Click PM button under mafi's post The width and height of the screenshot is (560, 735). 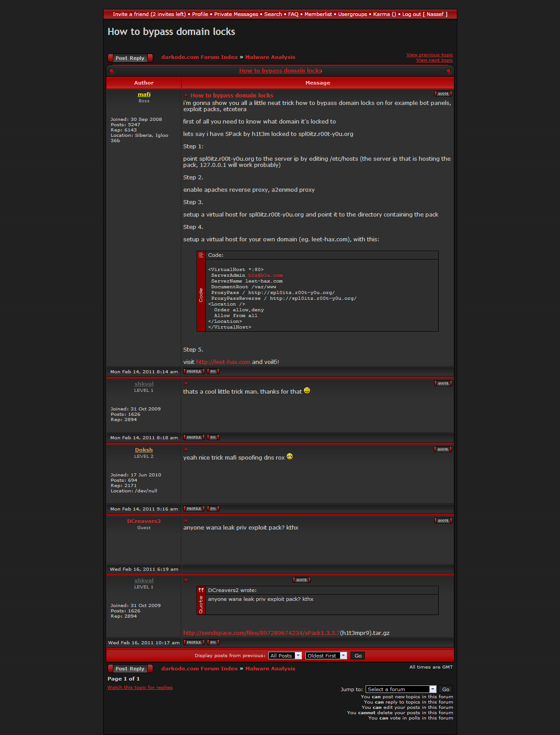[213, 371]
